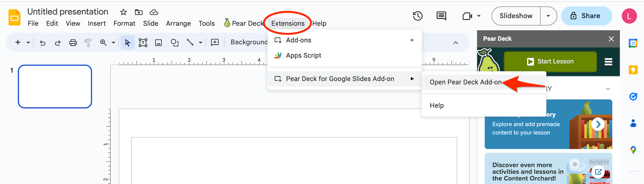Collapse the toolbar with the chevron
The height and width of the screenshot is (184, 644).
[x=456, y=42]
